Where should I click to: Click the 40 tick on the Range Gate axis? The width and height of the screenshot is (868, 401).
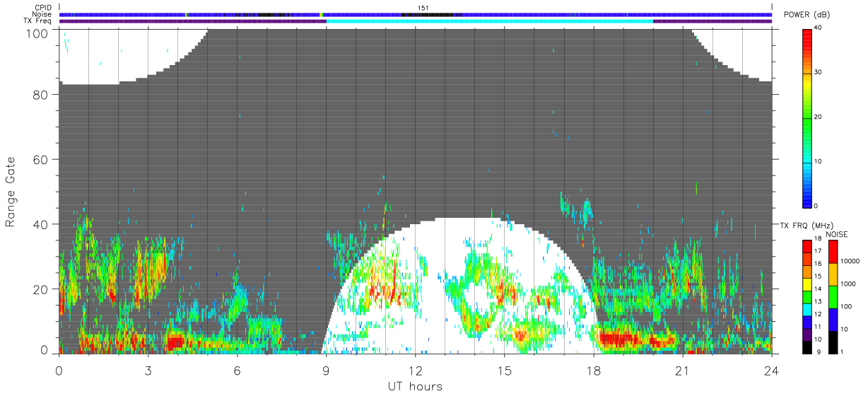click(40, 225)
